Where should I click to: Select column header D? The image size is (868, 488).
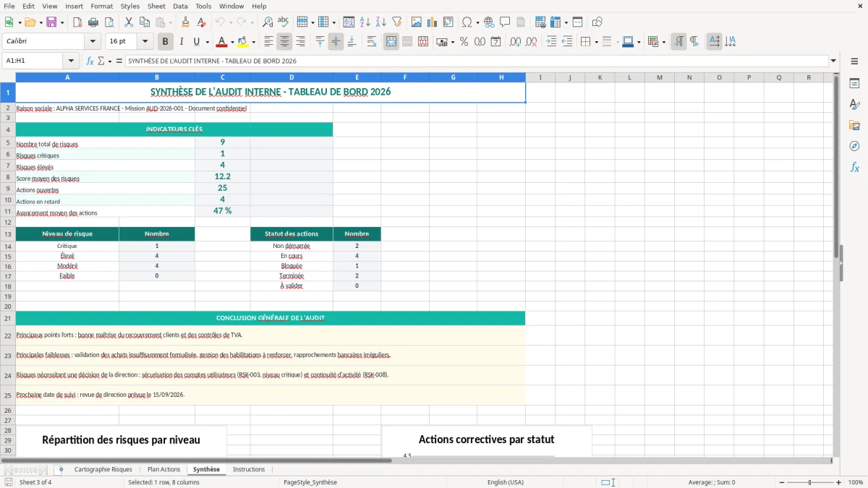(x=292, y=77)
